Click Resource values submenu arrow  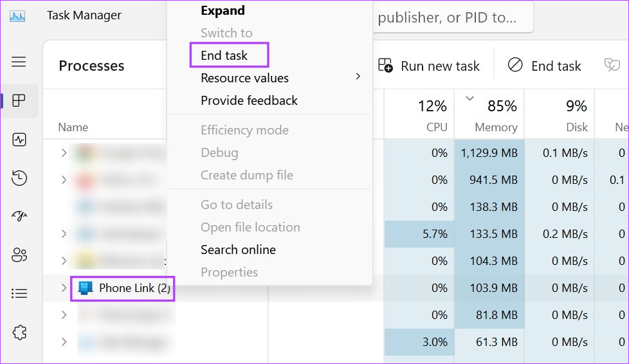pyautogui.click(x=358, y=77)
